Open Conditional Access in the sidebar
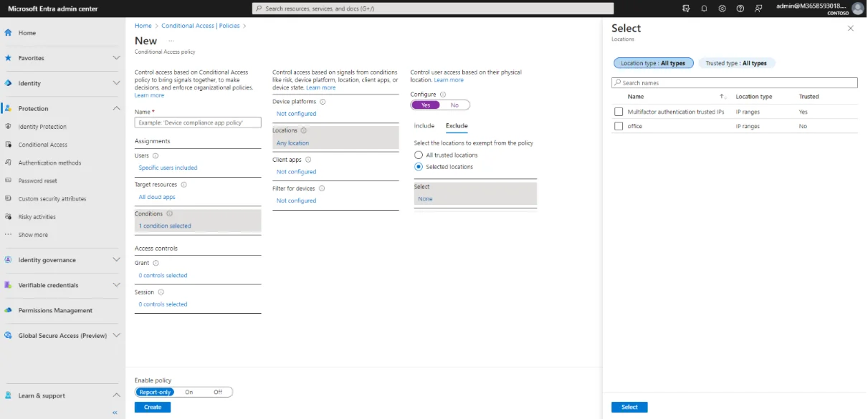Image resolution: width=868 pixels, height=419 pixels. [43, 145]
